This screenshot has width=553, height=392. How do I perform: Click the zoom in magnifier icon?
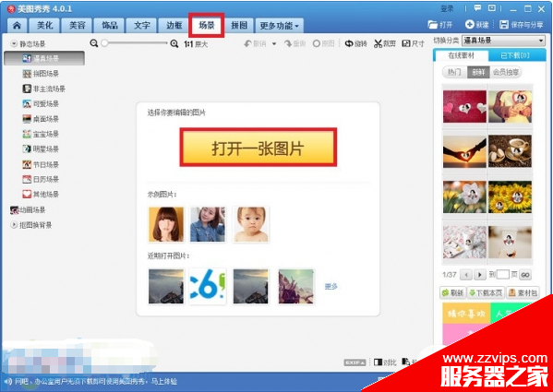tap(174, 43)
